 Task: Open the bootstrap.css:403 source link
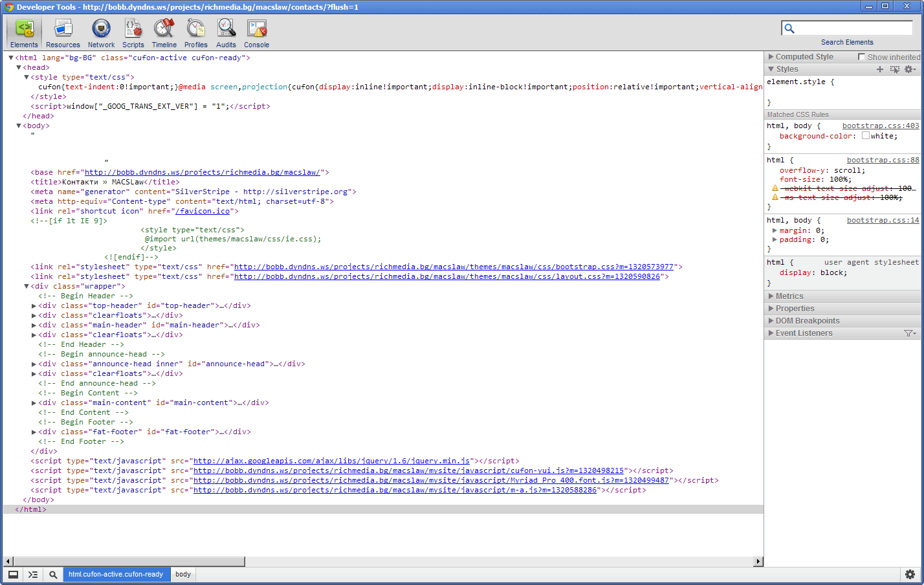pyautogui.click(x=881, y=126)
